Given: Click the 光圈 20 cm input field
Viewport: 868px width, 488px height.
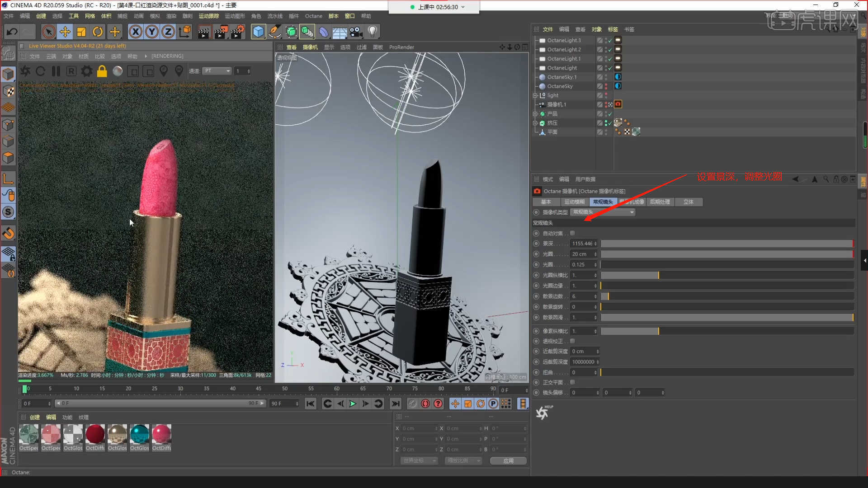Looking at the screenshot, I should pyautogui.click(x=584, y=254).
